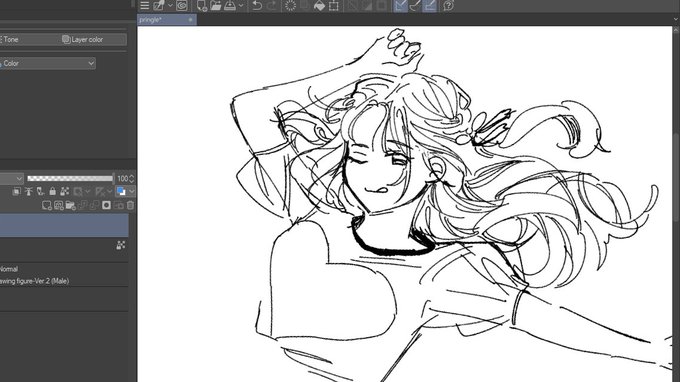Clear the layer with the Clear icon
680x382 pixels.
point(290,5)
